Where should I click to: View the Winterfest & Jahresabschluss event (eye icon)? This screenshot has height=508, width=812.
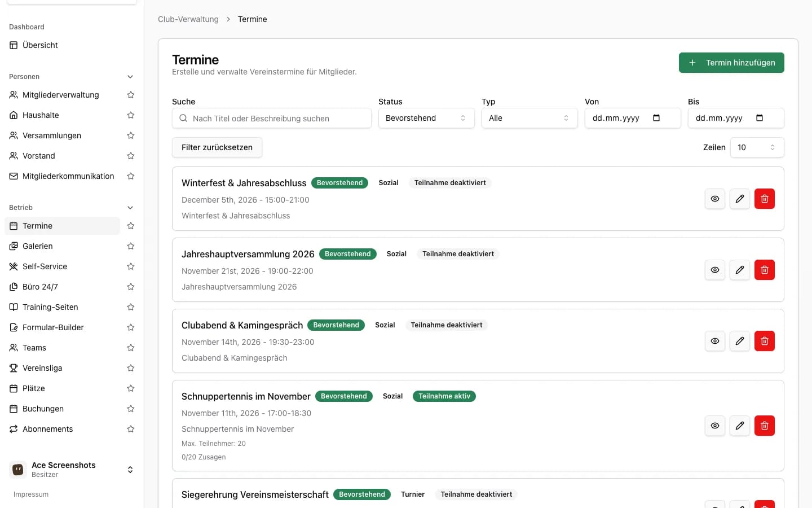[x=715, y=199]
